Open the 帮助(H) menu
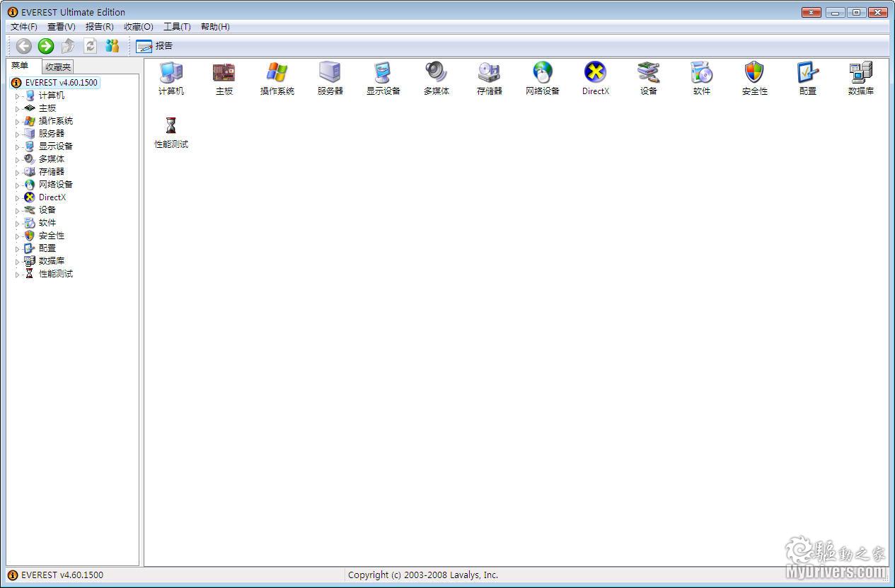The width and height of the screenshot is (895, 588). pyautogui.click(x=215, y=27)
